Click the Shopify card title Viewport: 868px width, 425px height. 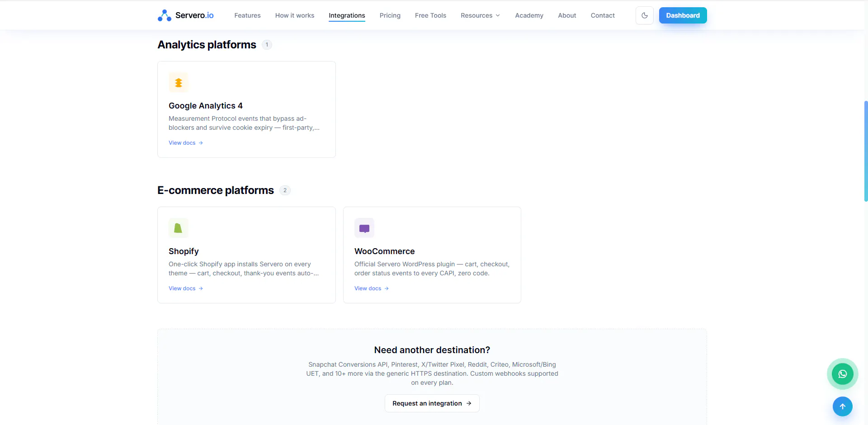coord(184,251)
